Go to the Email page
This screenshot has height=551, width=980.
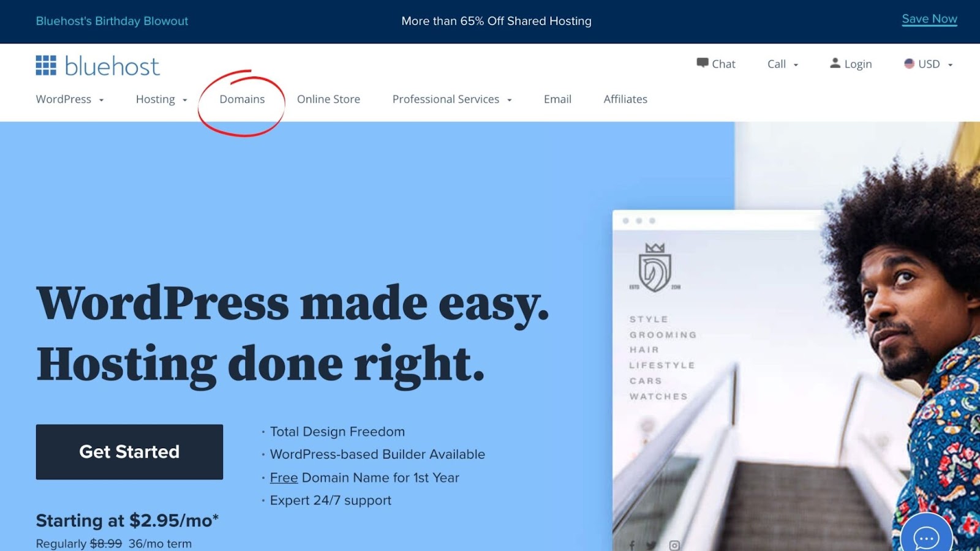click(557, 99)
